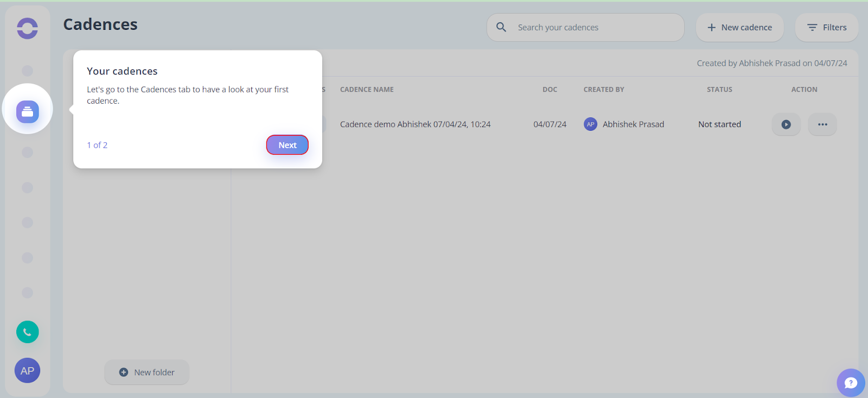The width and height of the screenshot is (868, 398).
Task: Click the Abhishek Prasad creator name
Action: (x=633, y=124)
